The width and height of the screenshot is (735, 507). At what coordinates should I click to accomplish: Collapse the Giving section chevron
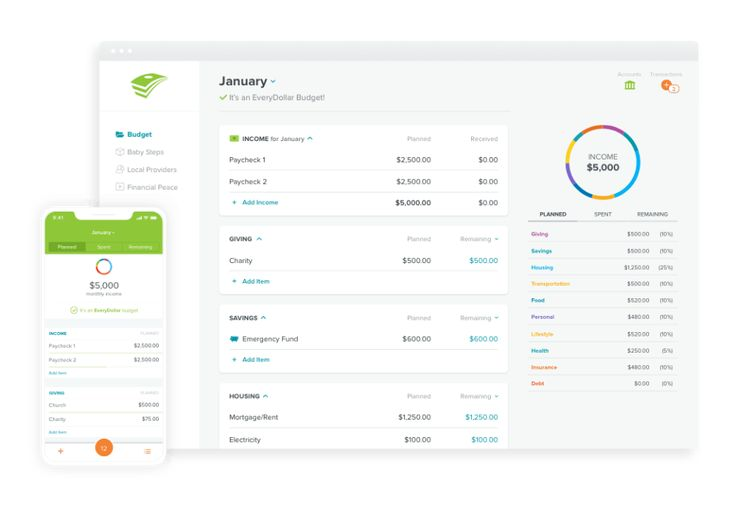(x=259, y=239)
